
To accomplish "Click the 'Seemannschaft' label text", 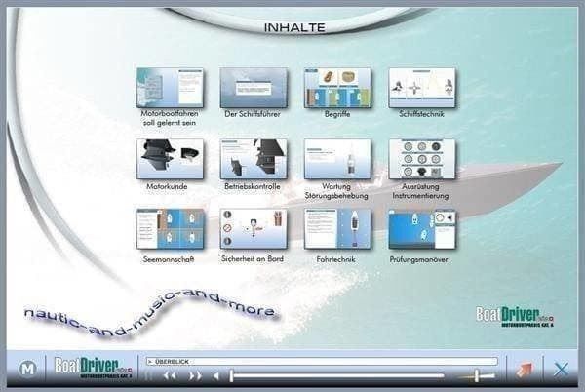I will (x=169, y=259).
